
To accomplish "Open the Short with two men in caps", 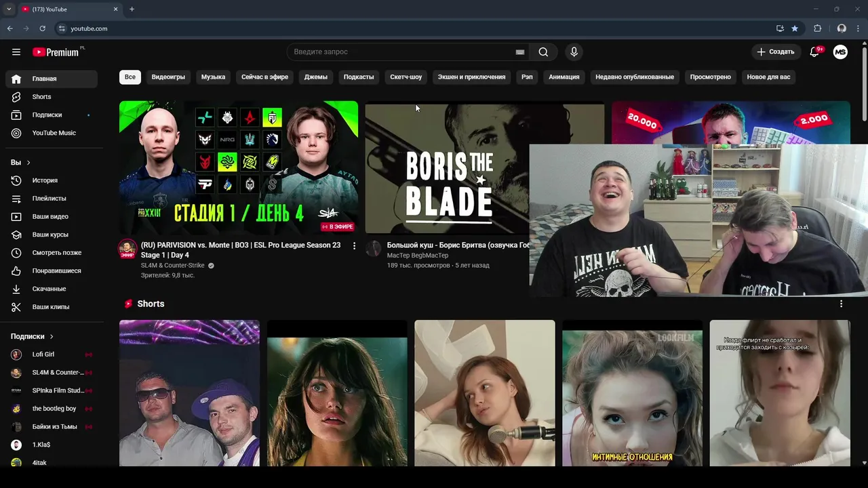I will tap(189, 393).
